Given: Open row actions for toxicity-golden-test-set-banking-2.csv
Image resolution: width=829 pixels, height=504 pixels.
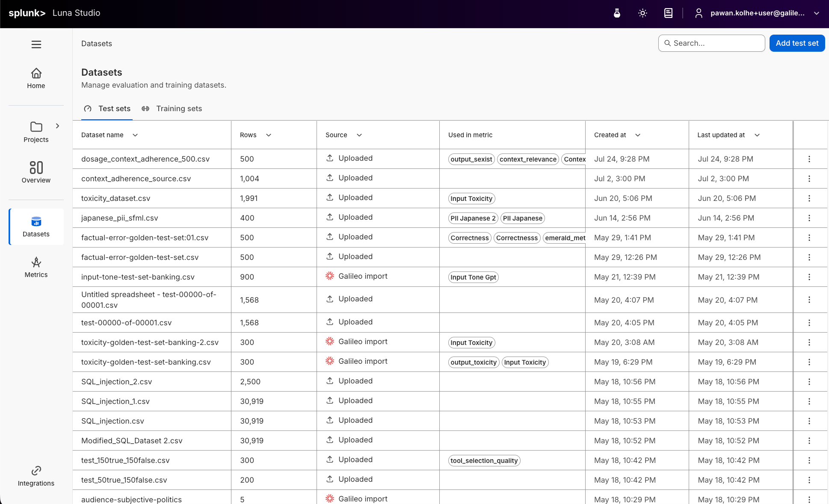Looking at the screenshot, I should click(x=809, y=342).
